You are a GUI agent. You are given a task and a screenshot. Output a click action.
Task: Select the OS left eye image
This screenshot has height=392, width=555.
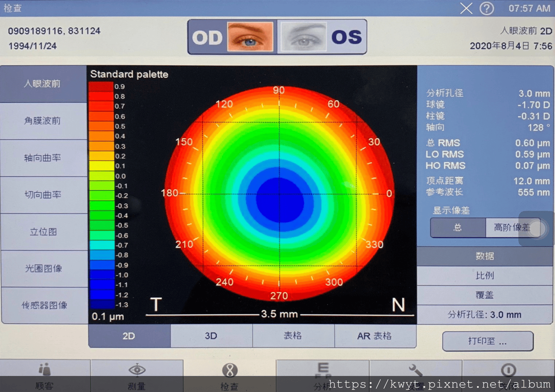(303, 37)
